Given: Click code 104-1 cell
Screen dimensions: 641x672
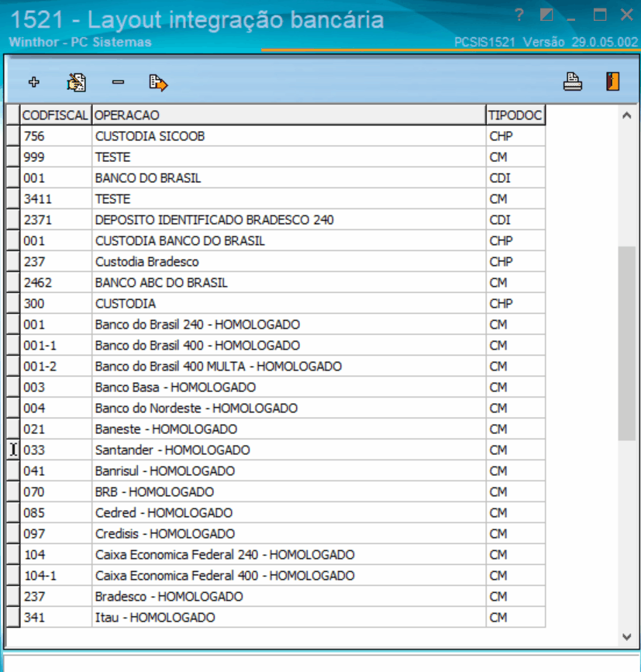Looking at the screenshot, I should click(56, 576).
